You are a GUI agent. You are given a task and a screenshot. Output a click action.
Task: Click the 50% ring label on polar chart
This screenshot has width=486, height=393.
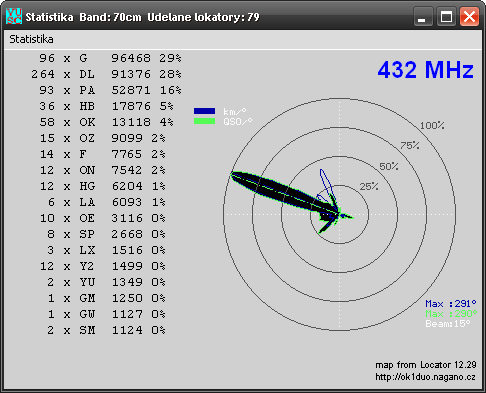pyautogui.click(x=389, y=166)
